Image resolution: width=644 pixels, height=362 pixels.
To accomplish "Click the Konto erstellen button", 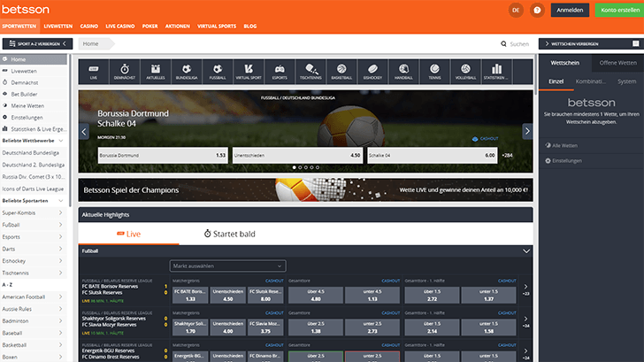I will [x=620, y=11].
